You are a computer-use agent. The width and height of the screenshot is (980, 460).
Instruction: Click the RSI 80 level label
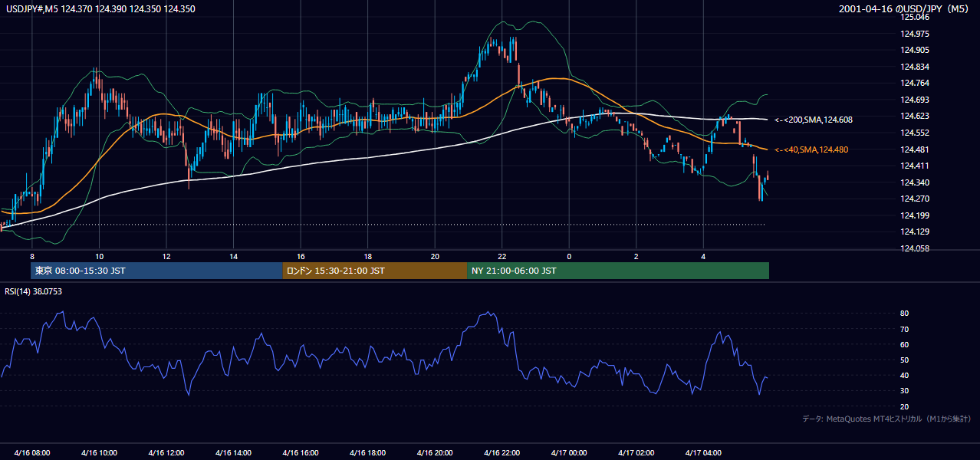[x=905, y=314]
